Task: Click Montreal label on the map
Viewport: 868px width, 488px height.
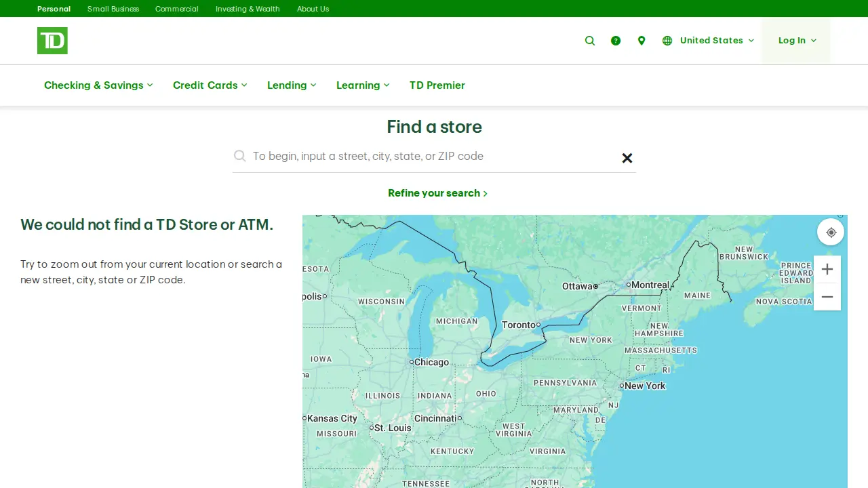Action: tap(650, 285)
